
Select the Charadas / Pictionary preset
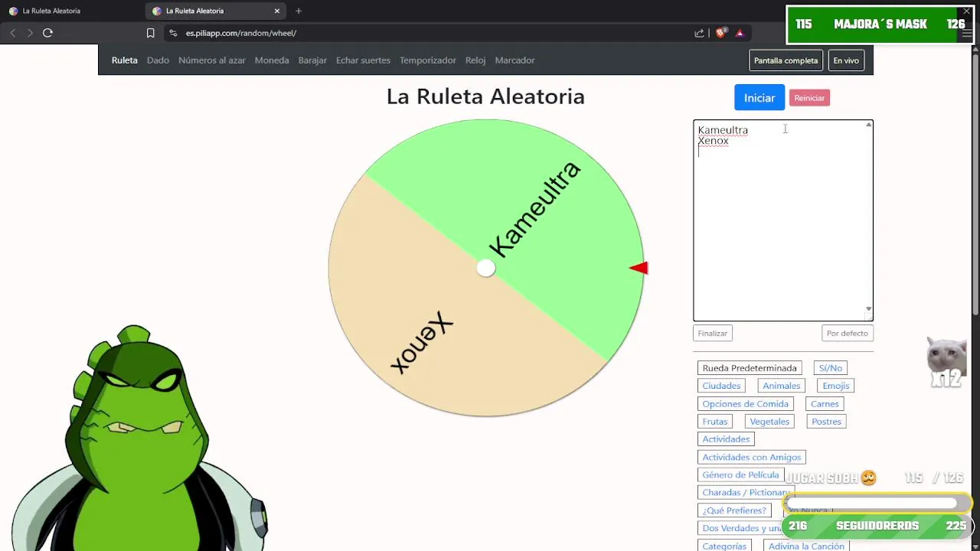click(746, 493)
